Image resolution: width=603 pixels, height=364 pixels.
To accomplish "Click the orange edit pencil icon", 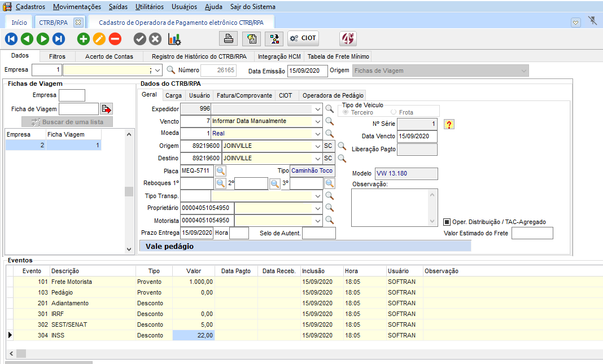I will (99, 39).
